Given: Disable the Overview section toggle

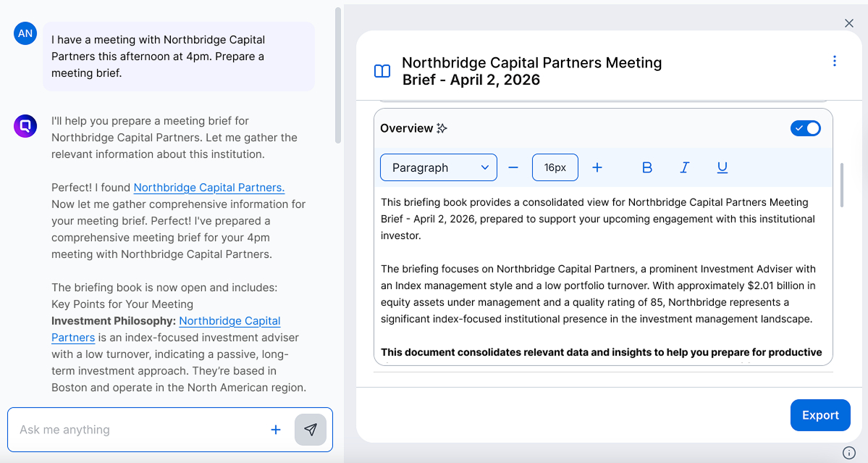Looking at the screenshot, I should 805,128.
